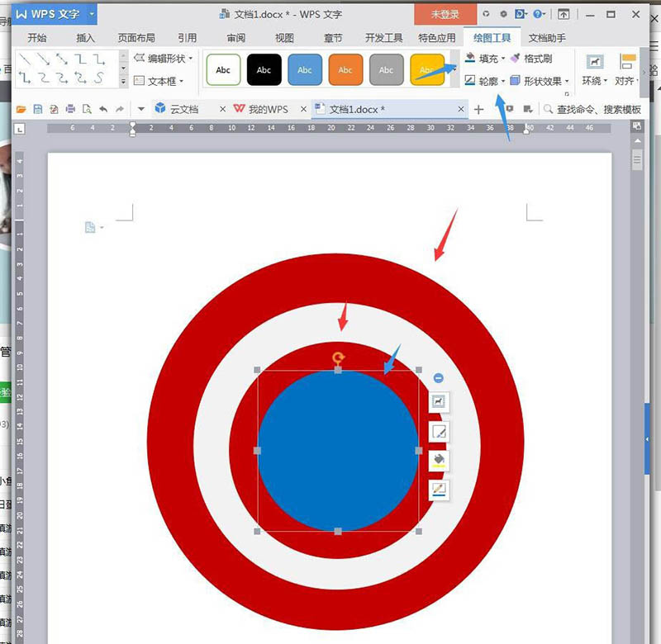Click the shape fill floating bucket button

pos(439,461)
